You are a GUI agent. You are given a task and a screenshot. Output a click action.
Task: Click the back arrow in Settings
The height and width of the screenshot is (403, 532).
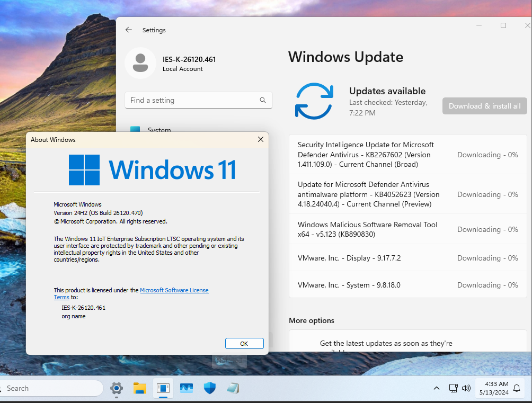(129, 30)
